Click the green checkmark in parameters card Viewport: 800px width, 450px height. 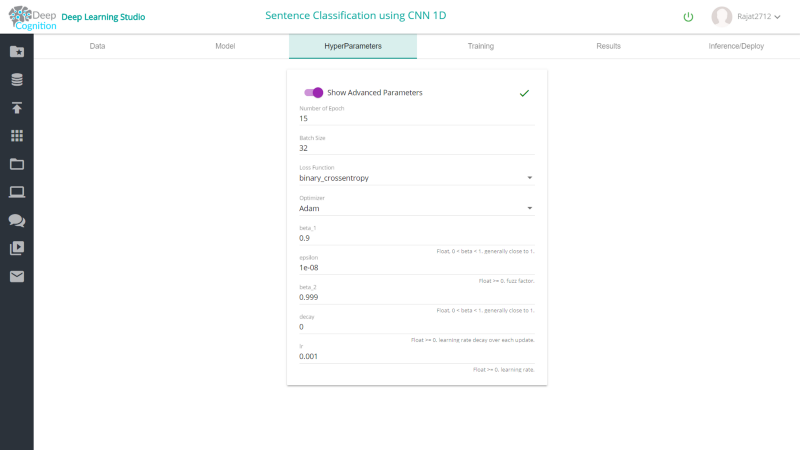(524, 93)
